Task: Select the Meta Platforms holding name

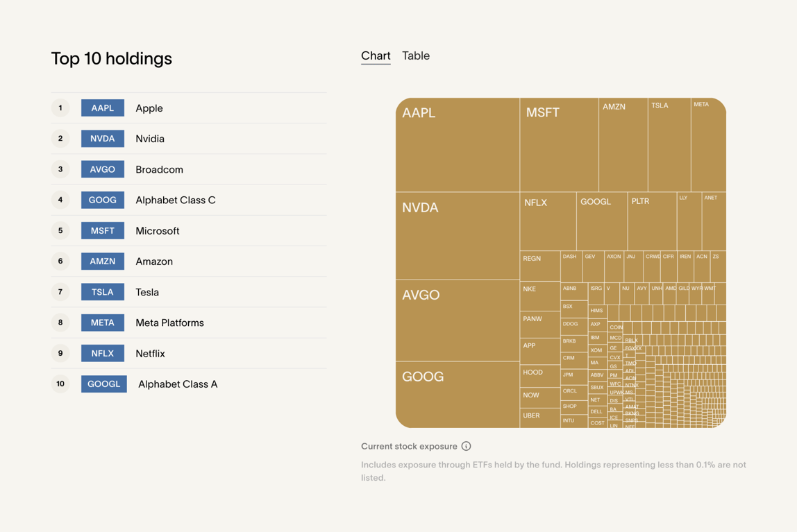Action: pos(169,323)
